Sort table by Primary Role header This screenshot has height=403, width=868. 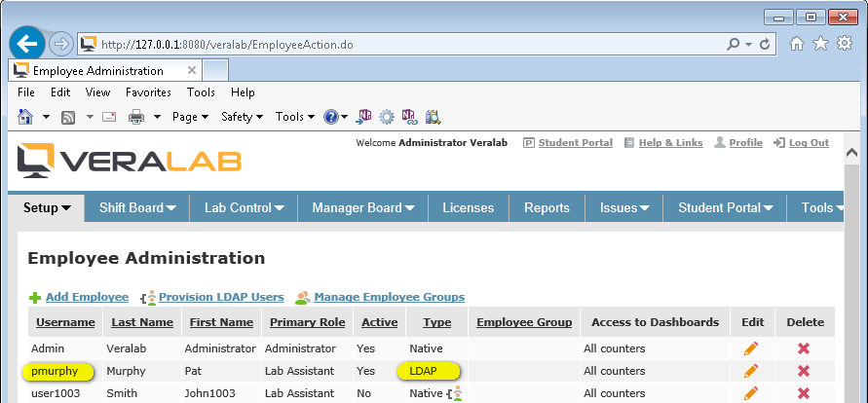point(307,322)
